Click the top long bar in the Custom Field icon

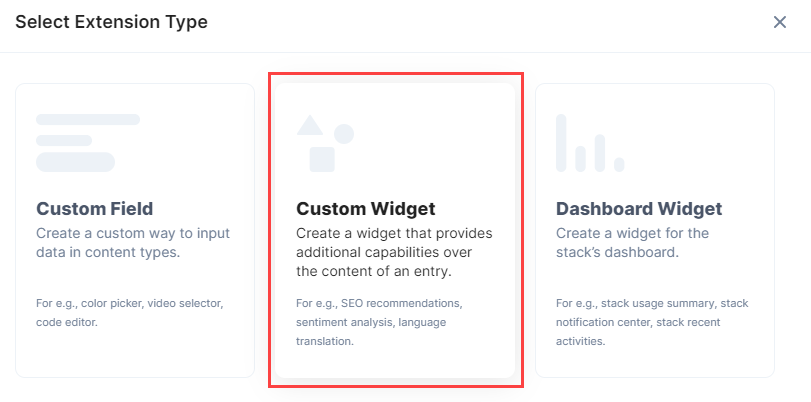pos(88,120)
